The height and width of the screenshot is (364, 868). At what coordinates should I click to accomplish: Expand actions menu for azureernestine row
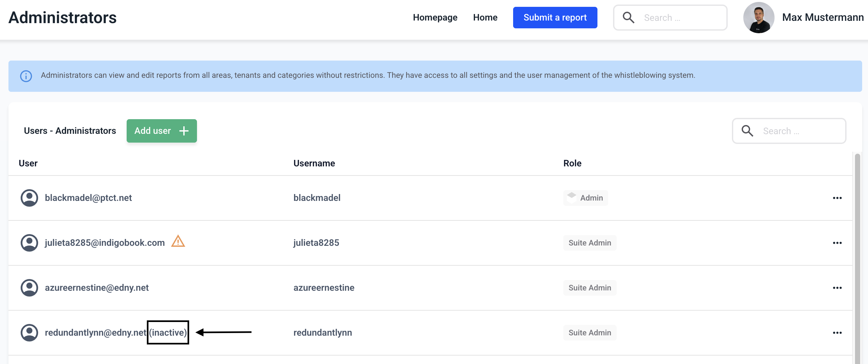click(x=837, y=287)
